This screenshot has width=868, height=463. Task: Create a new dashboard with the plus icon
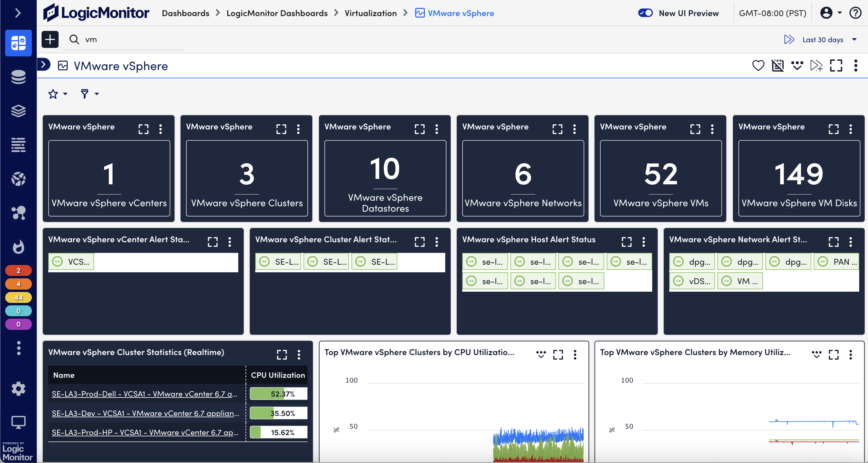50,39
